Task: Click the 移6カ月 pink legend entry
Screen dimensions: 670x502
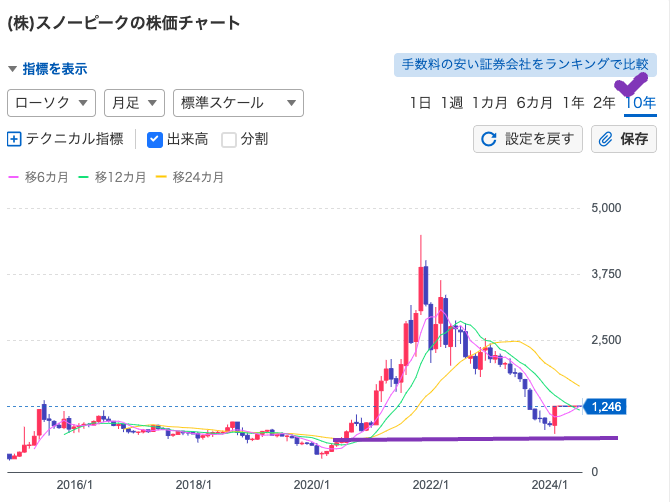Action: coord(38,177)
